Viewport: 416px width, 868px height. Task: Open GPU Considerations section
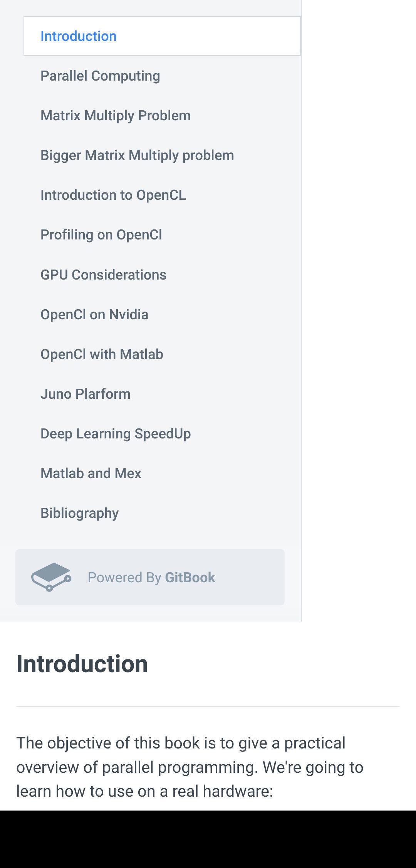pos(104,274)
